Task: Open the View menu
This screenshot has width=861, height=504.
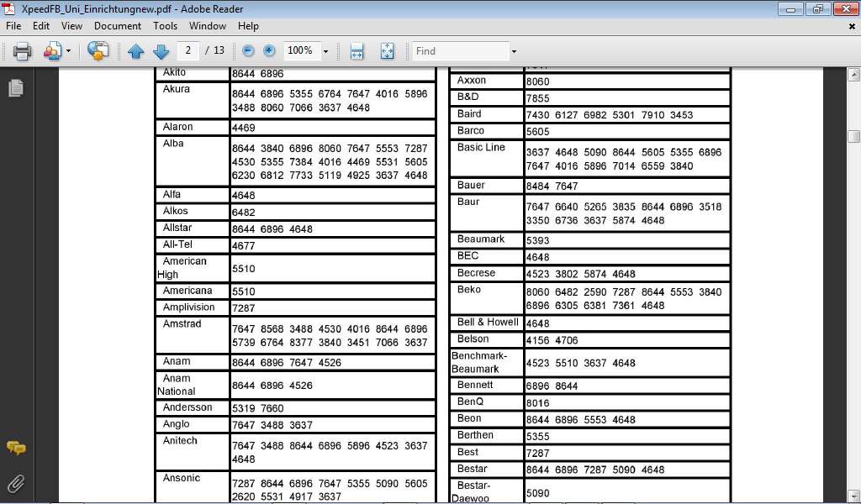Action: click(72, 26)
